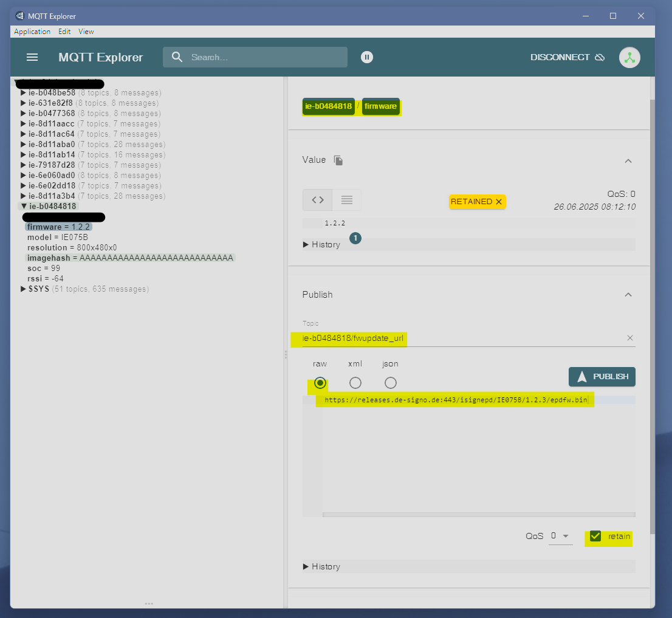Open the QoS dropdown
Screen dimensions: 672x618
[x=561, y=536]
